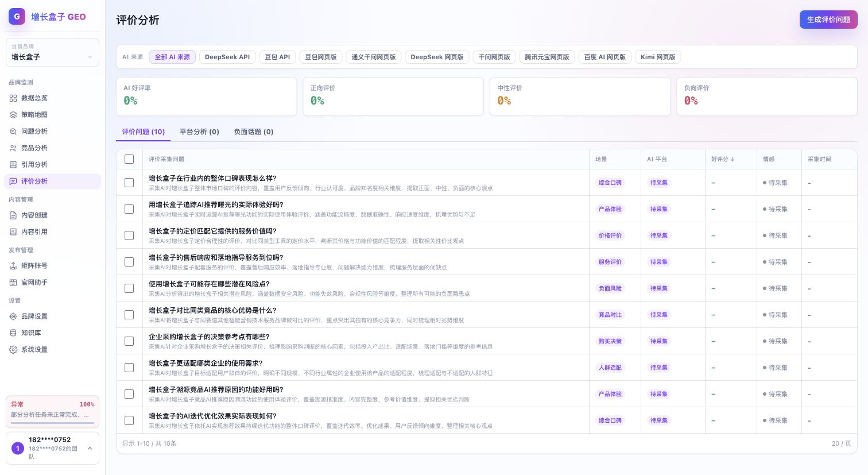Image resolution: width=868 pixels, height=475 pixels.
Task: Click the 异常 100% task progress bar
Action: coord(52,423)
